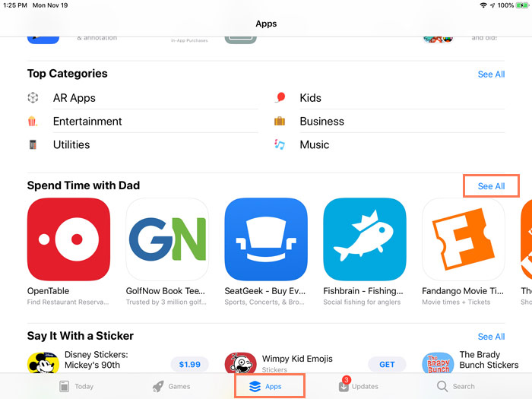The height and width of the screenshot is (399, 532).
Task: Select the Fishbrain fish app icon
Action: click(365, 239)
